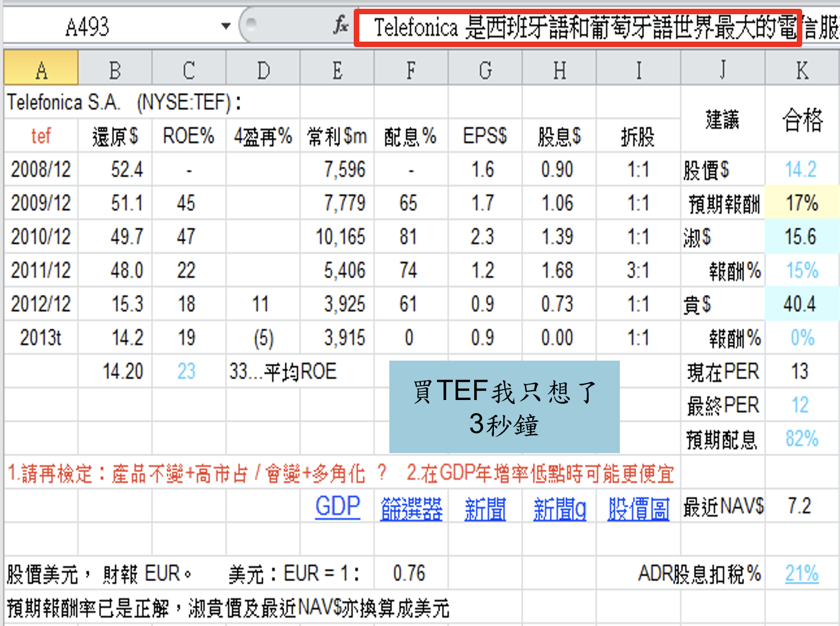
Task: Click the 21% ADR tax link
Action: (x=802, y=573)
